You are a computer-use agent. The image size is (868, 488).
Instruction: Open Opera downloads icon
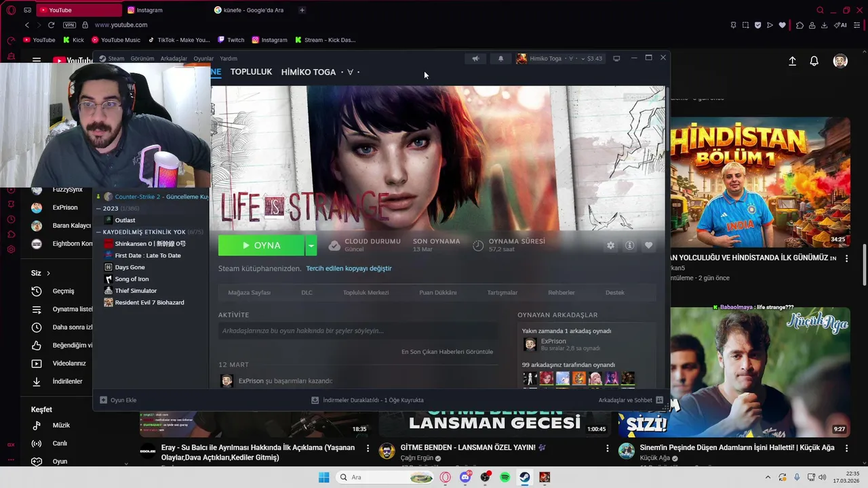coord(824,25)
